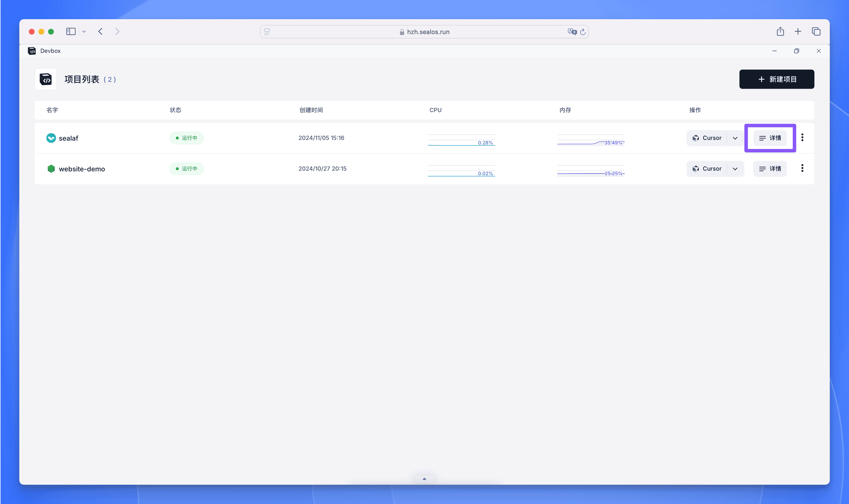Click the Devbox logo in the title bar
849x504 pixels.
(x=32, y=51)
